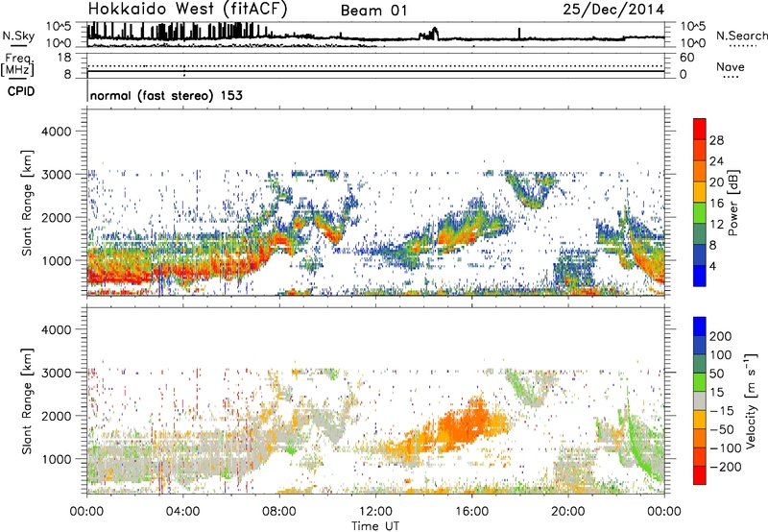This screenshot has width=768, height=532.
Task: Click the '20:00' time axis label
Action: [567, 511]
